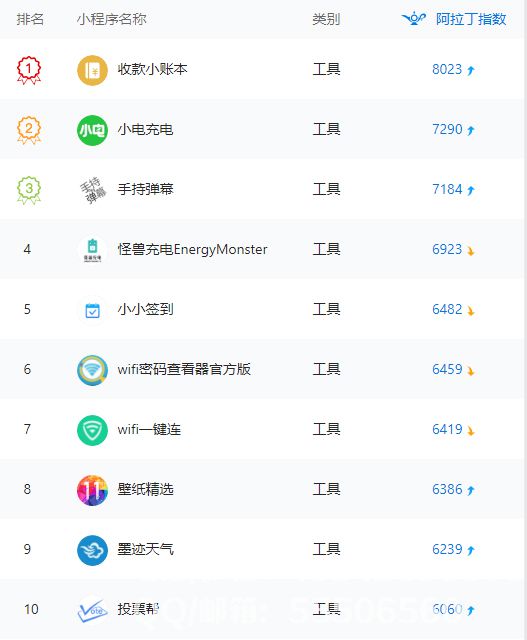Click the blue 墨迹天气 cloud icon

(92, 550)
